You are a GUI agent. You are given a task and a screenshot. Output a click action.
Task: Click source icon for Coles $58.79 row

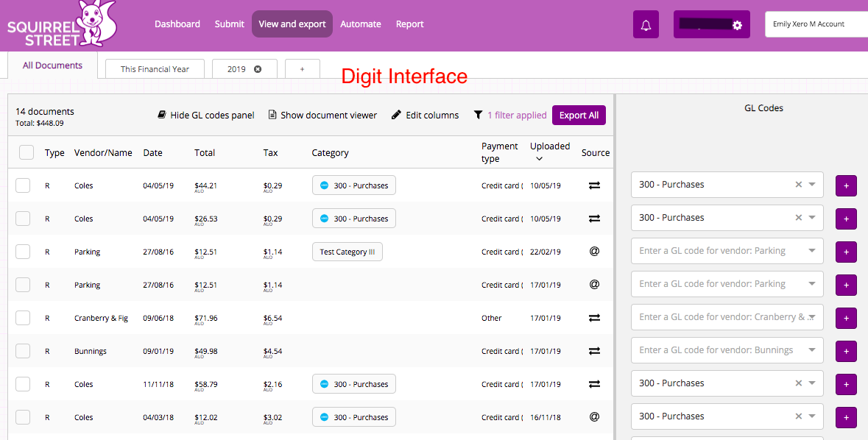coord(594,383)
